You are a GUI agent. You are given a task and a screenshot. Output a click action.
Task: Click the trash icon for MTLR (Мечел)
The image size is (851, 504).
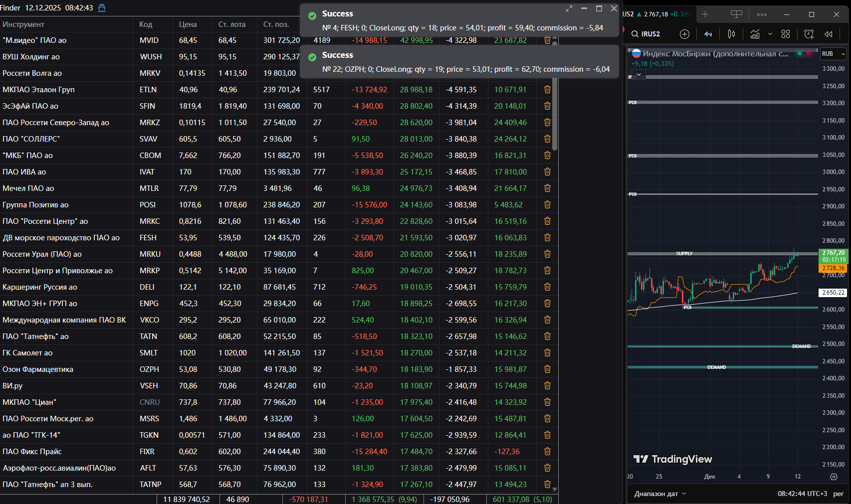tap(547, 188)
